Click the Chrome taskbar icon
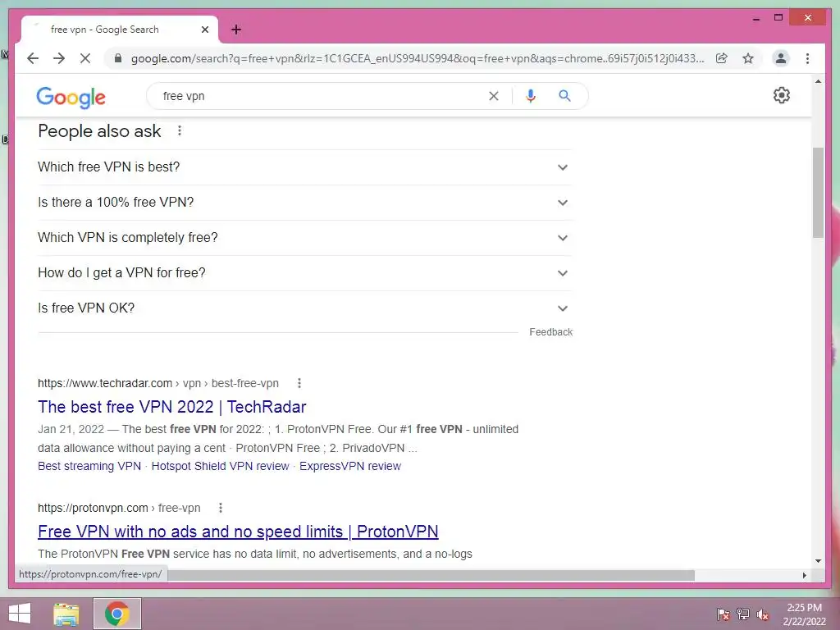 tap(116, 614)
